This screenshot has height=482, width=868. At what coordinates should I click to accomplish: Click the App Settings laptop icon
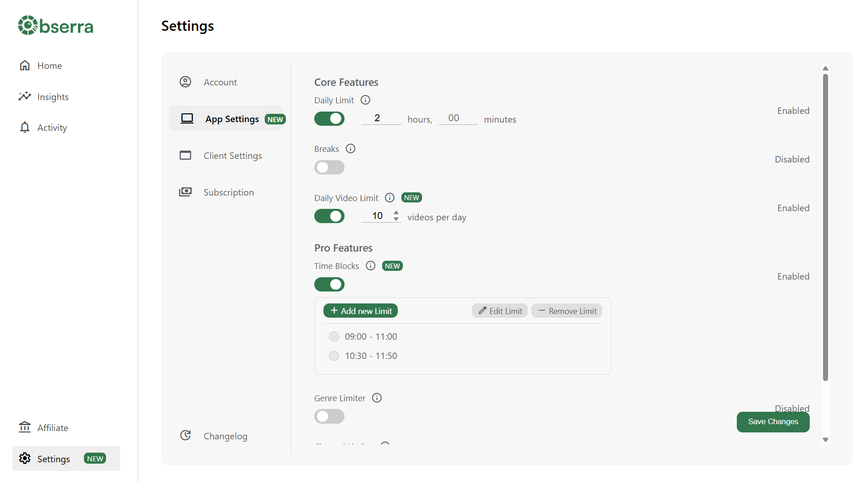(x=187, y=118)
